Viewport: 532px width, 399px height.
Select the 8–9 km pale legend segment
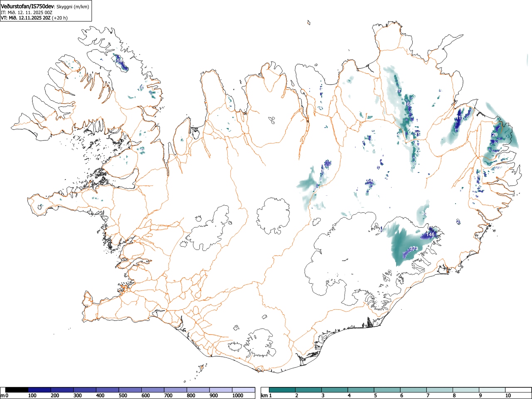(x=466, y=390)
